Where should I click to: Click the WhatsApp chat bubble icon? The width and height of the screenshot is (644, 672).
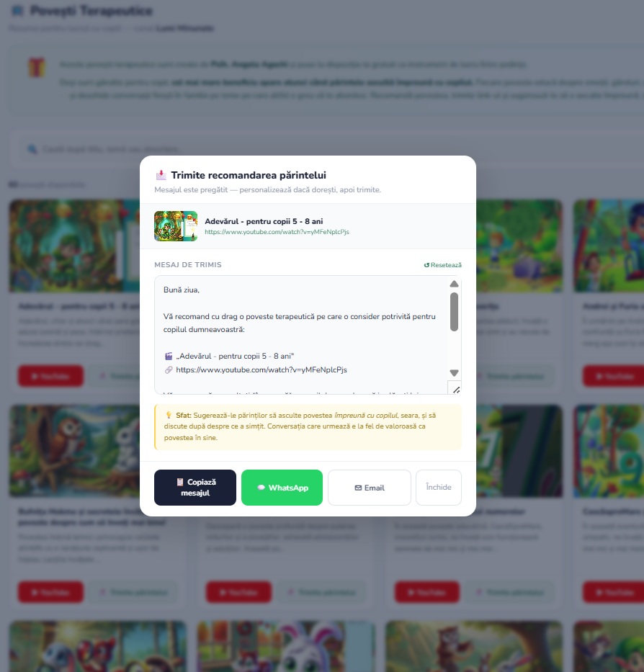[261, 488]
